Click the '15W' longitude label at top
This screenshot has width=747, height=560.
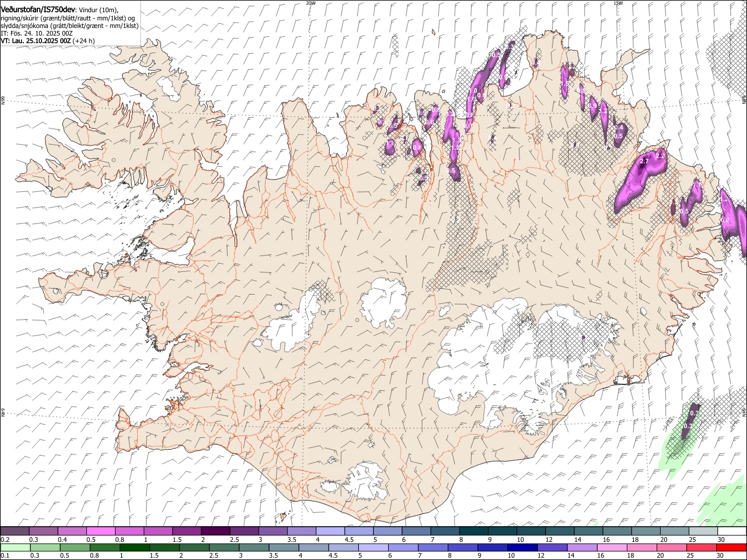click(x=618, y=3)
